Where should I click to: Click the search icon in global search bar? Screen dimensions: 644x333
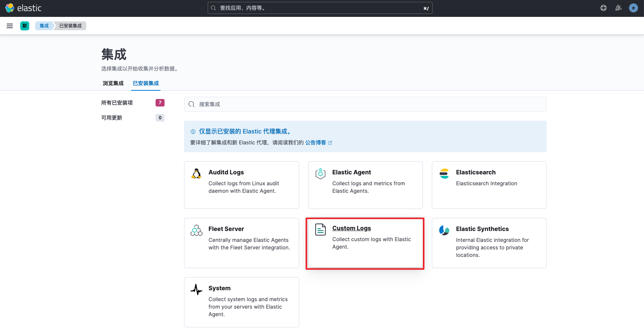point(213,8)
